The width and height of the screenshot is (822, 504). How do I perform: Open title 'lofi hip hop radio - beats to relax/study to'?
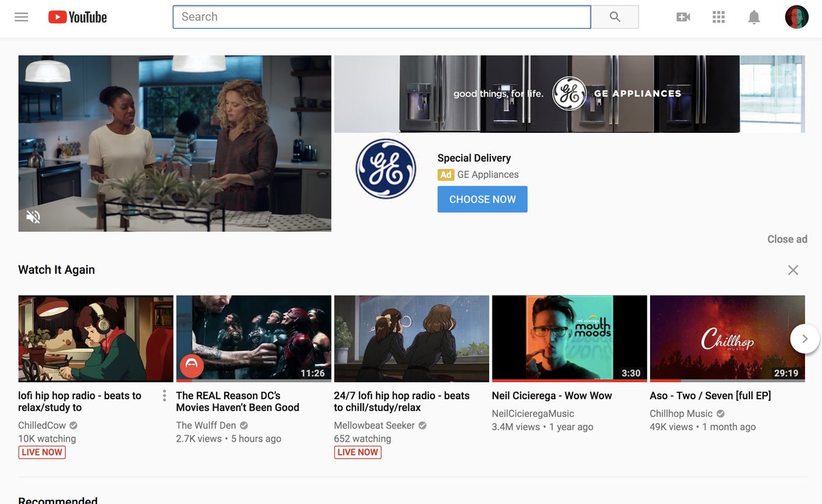pyautogui.click(x=79, y=401)
